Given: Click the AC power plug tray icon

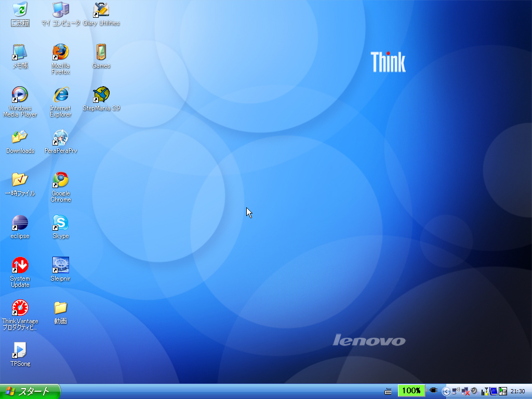Looking at the screenshot, I should pyautogui.click(x=433, y=390).
